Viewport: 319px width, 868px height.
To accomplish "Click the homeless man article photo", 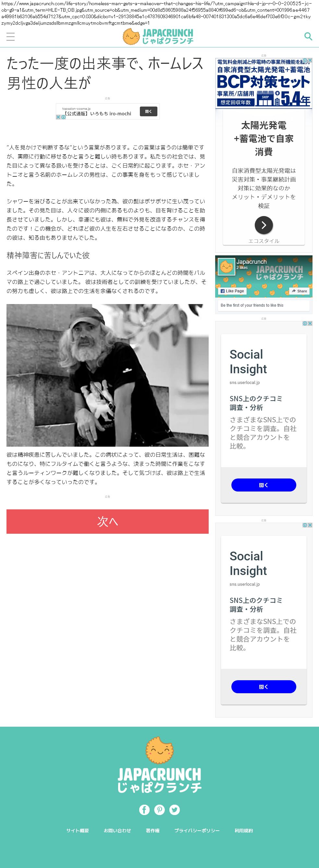I will coord(107,375).
